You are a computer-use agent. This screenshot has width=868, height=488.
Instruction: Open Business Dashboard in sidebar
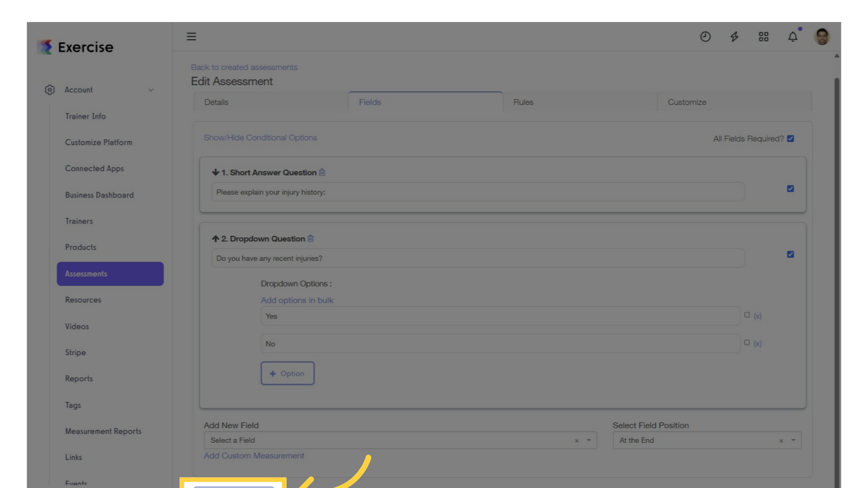click(x=99, y=195)
